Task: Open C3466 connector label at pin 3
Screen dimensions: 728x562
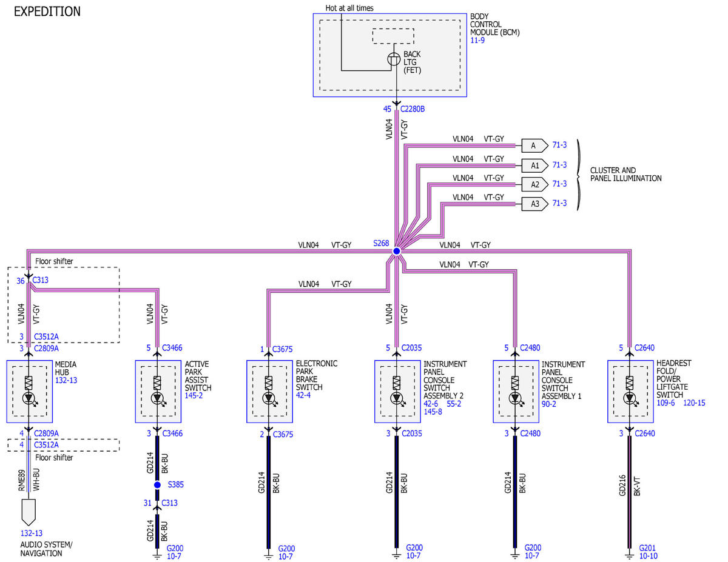Action: pyautogui.click(x=172, y=433)
